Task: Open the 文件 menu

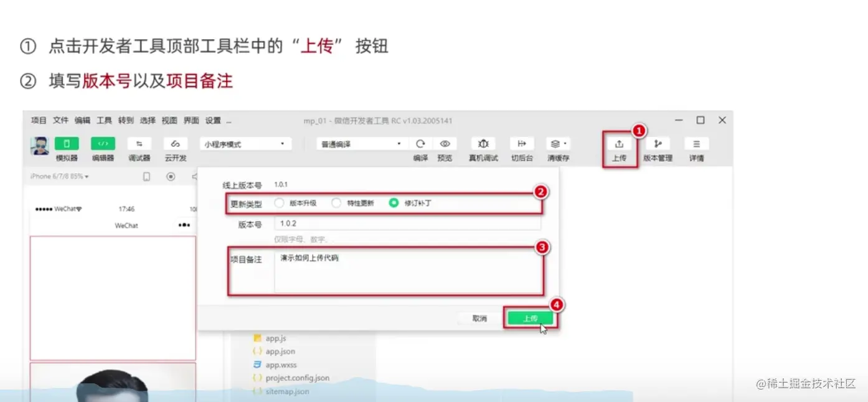Action: tap(60, 120)
